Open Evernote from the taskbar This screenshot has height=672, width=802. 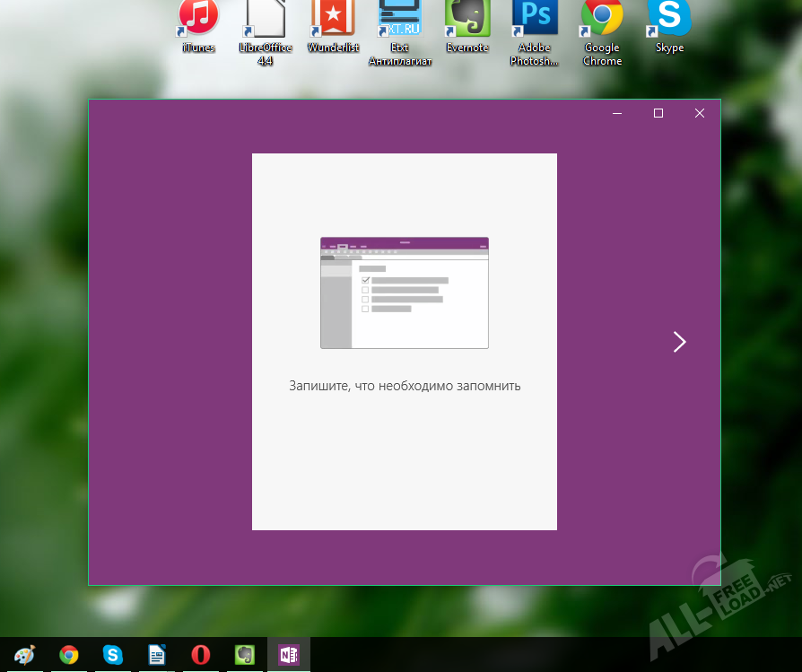244,655
